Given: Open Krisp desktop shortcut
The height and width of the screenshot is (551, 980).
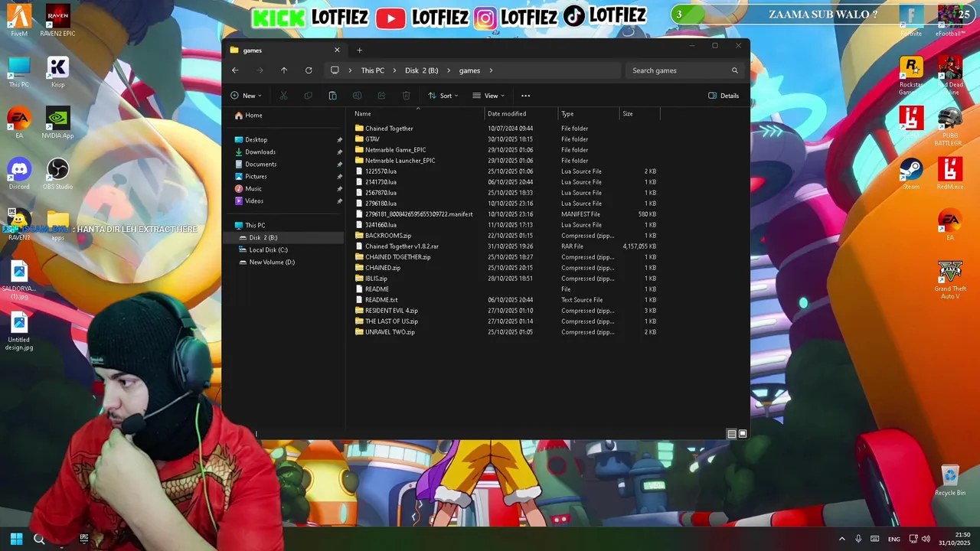Looking at the screenshot, I should click(x=57, y=71).
